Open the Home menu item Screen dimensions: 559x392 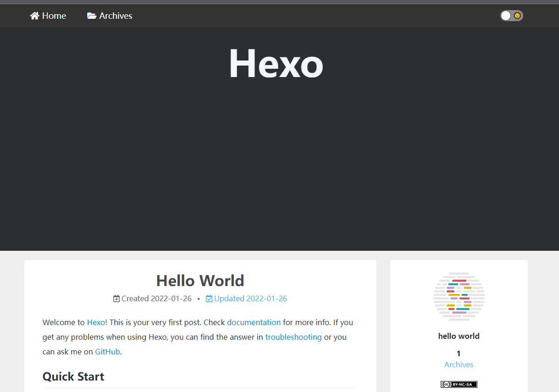[48, 16]
